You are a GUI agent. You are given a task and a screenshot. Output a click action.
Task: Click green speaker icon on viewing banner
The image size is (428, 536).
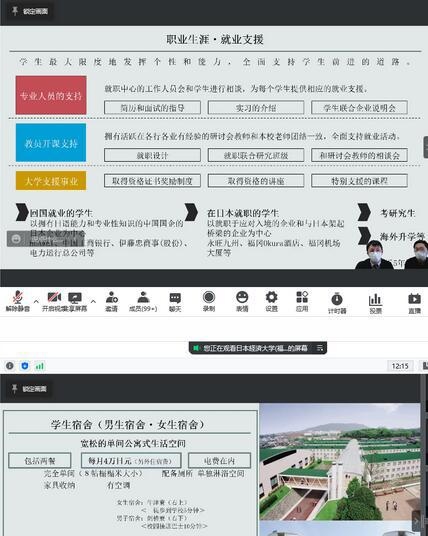tap(196, 348)
